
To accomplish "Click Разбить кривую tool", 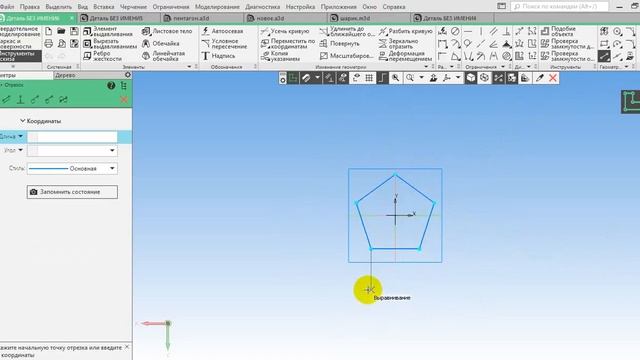I will tap(406, 31).
